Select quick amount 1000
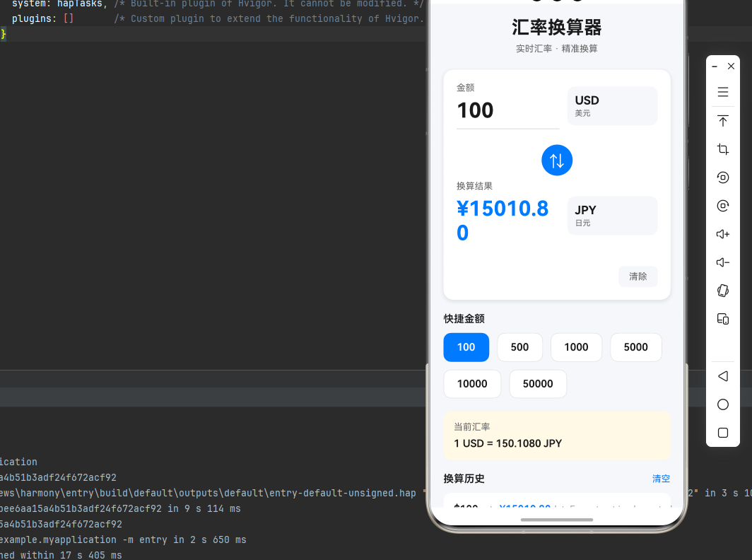Screen dimensions: 752x560 [x=576, y=347]
